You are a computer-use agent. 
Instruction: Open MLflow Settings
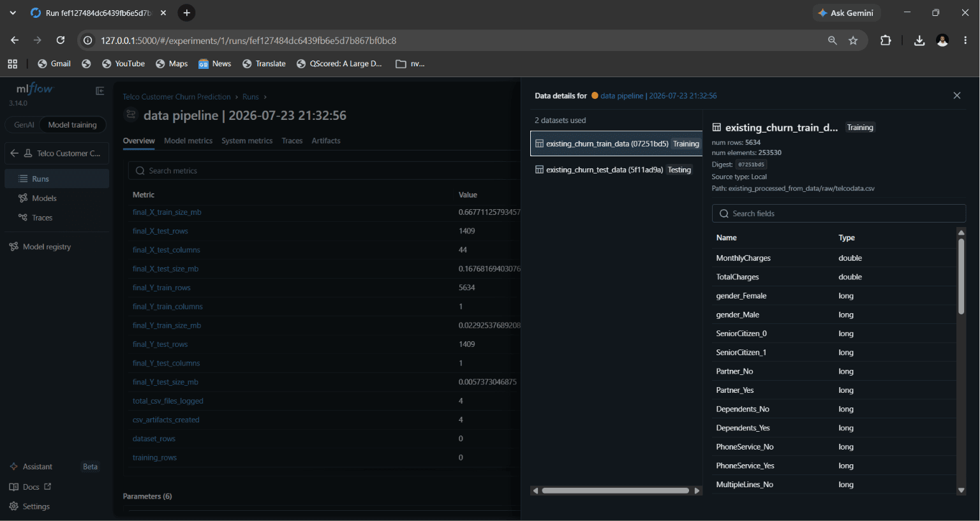pyautogui.click(x=29, y=506)
